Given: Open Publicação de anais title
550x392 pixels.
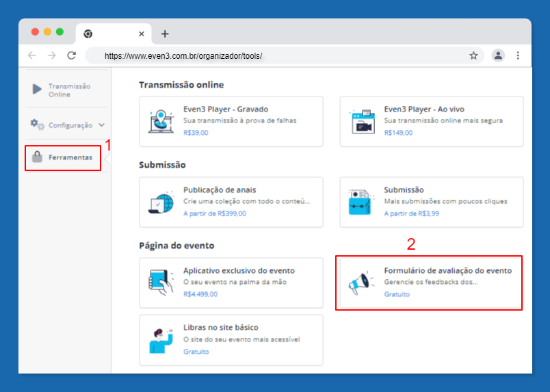Looking at the screenshot, I should point(220,190).
